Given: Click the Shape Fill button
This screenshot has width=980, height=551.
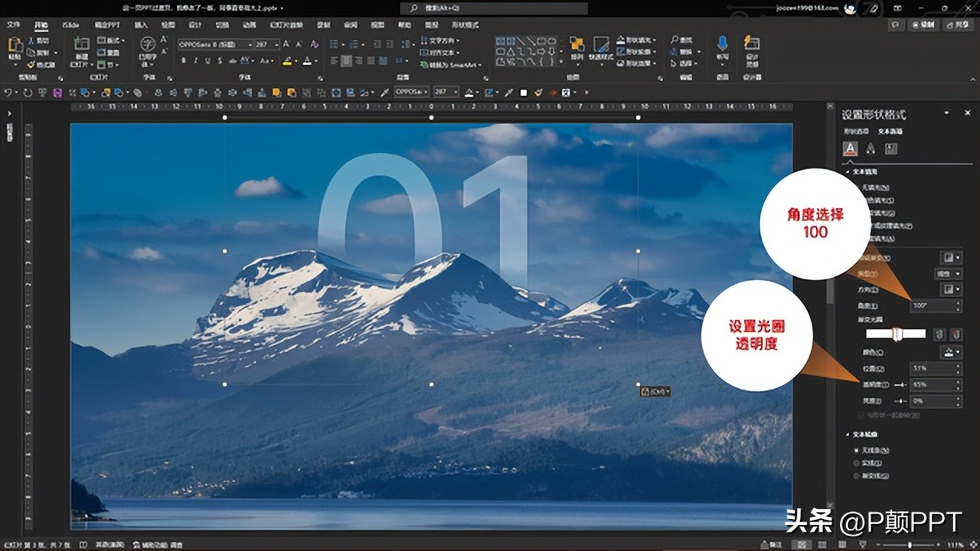Looking at the screenshot, I should pyautogui.click(x=638, y=40).
